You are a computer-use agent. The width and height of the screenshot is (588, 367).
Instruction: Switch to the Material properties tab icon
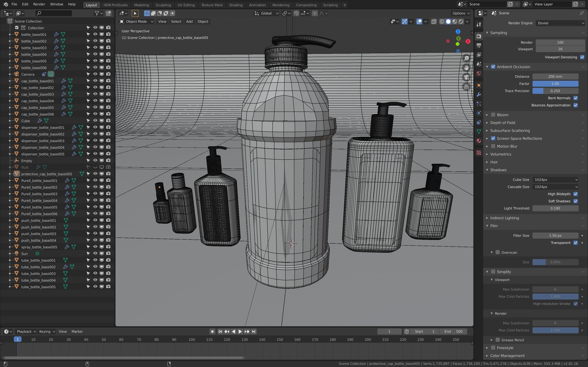click(479, 141)
